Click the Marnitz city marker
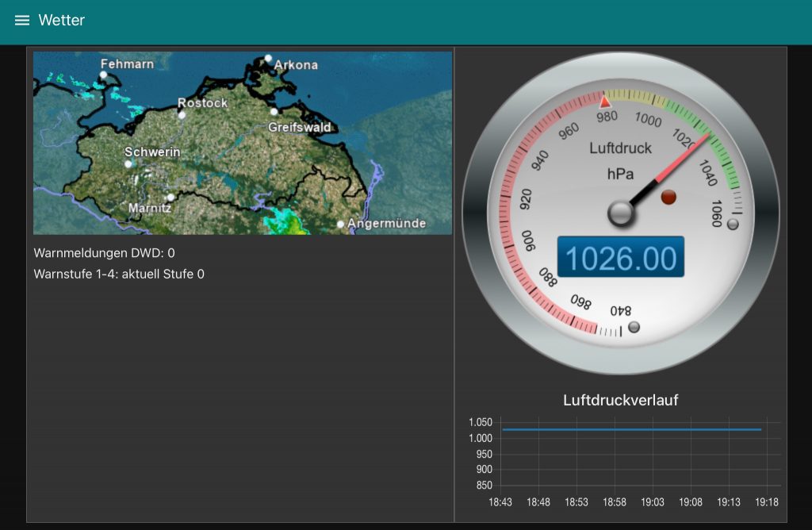This screenshot has width=812, height=530. (170, 197)
